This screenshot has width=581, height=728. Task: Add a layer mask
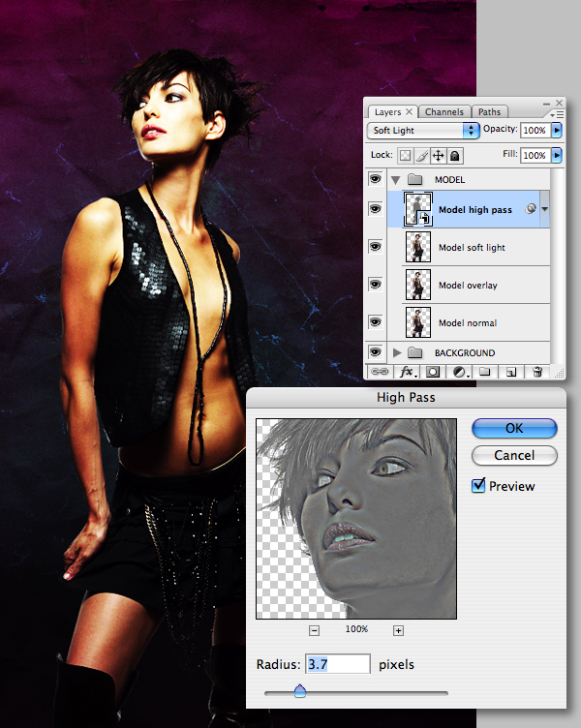tap(433, 372)
